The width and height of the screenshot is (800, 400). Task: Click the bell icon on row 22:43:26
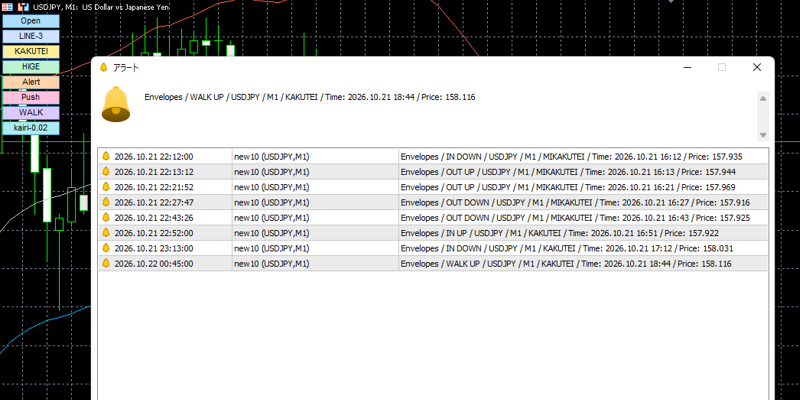point(106,217)
